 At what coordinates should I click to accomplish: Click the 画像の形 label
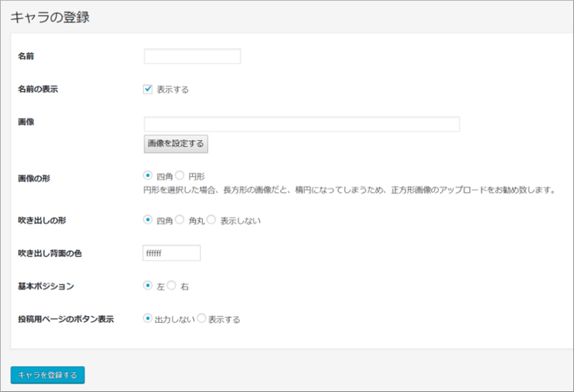(x=34, y=178)
